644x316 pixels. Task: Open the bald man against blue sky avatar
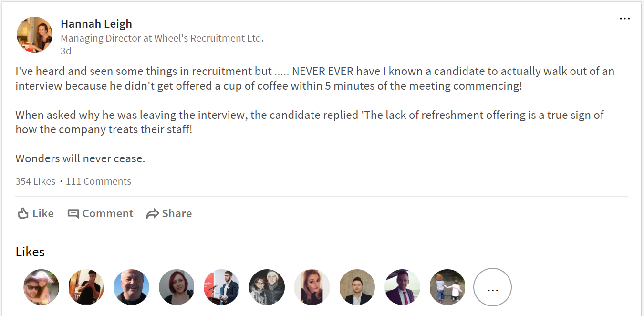(132, 287)
